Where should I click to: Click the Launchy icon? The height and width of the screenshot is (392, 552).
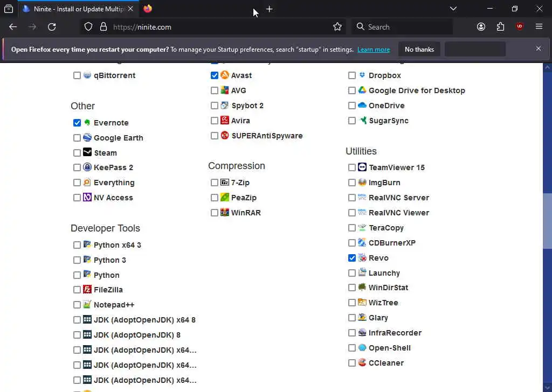pos(362,272)
